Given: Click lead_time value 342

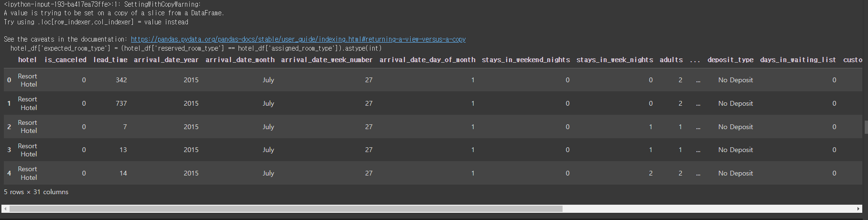Looking at the screenshot, I should (121, 80).
